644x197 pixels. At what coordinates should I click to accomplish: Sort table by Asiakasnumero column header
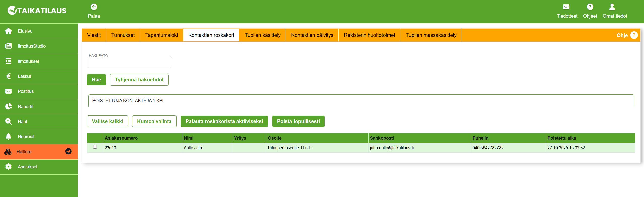(x=121, y=138)
